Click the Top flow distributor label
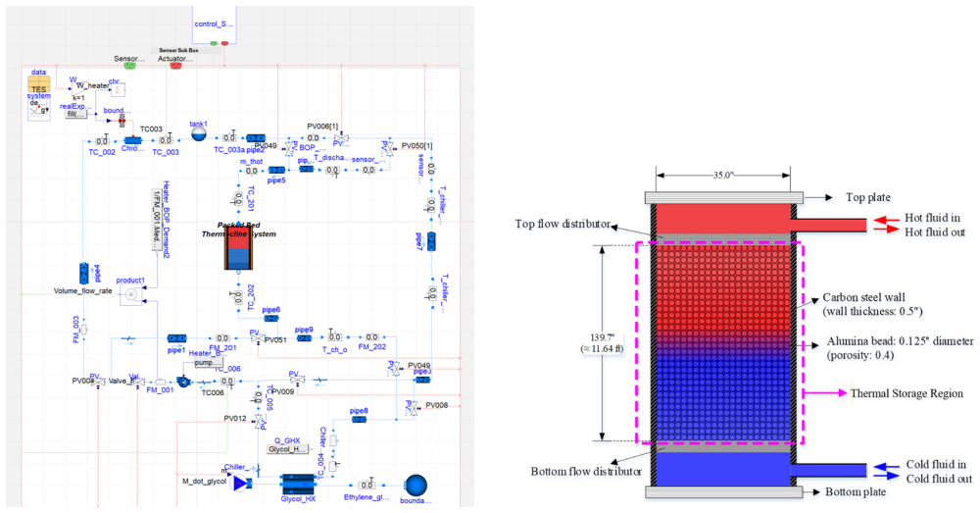This screenshot has height=513, width=980. 563,224
